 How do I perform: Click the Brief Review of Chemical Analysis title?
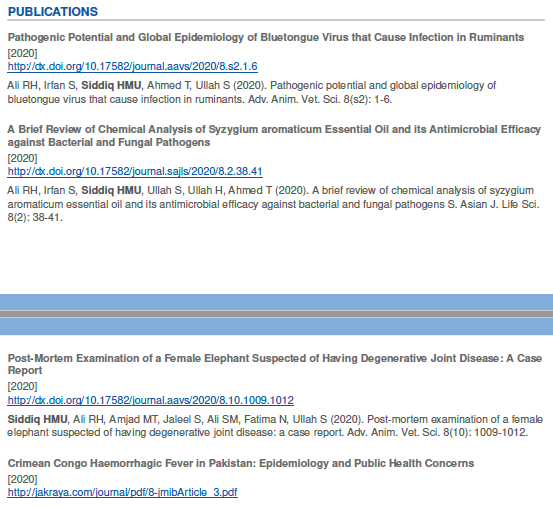point(274,136)
